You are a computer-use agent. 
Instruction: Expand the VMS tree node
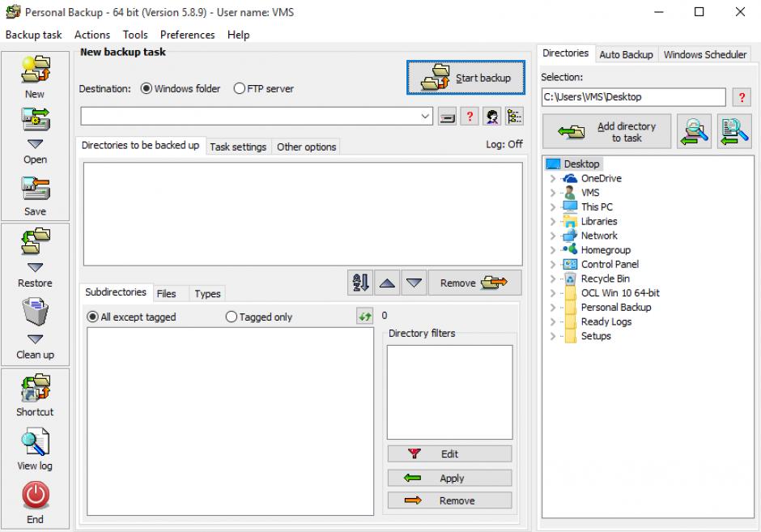[x=552, y=193]
